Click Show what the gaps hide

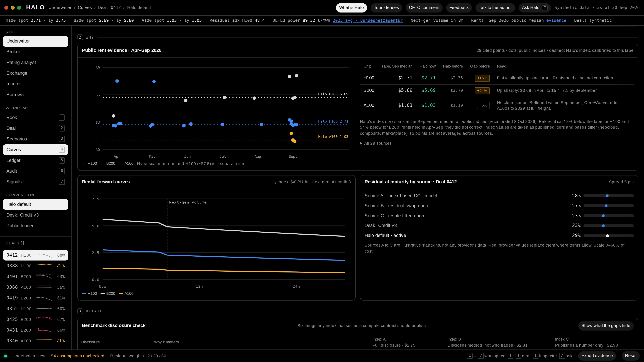click(x=606, y=326)
